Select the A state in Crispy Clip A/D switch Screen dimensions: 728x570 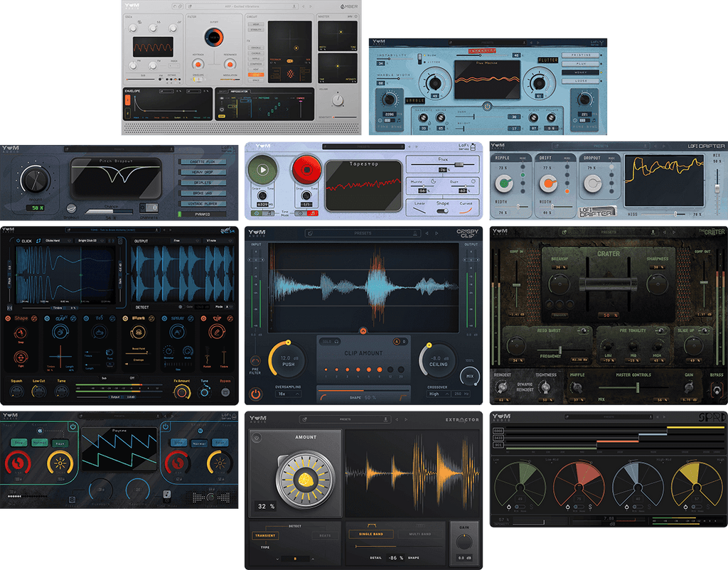(x=397, y=342)
